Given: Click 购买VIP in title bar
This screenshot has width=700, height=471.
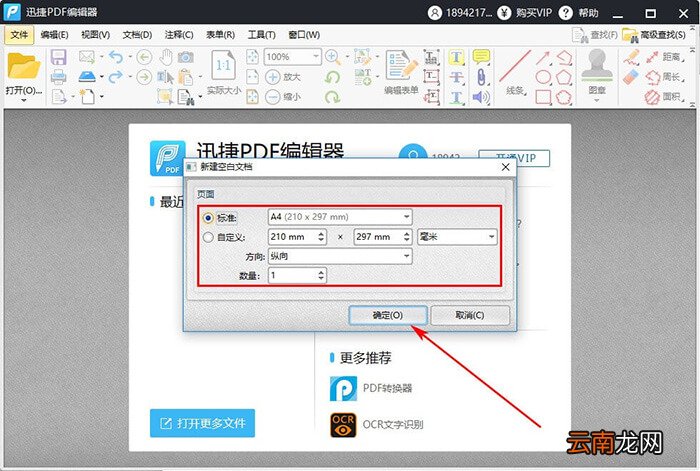Looking at the screenshot, I should (525, 13).
